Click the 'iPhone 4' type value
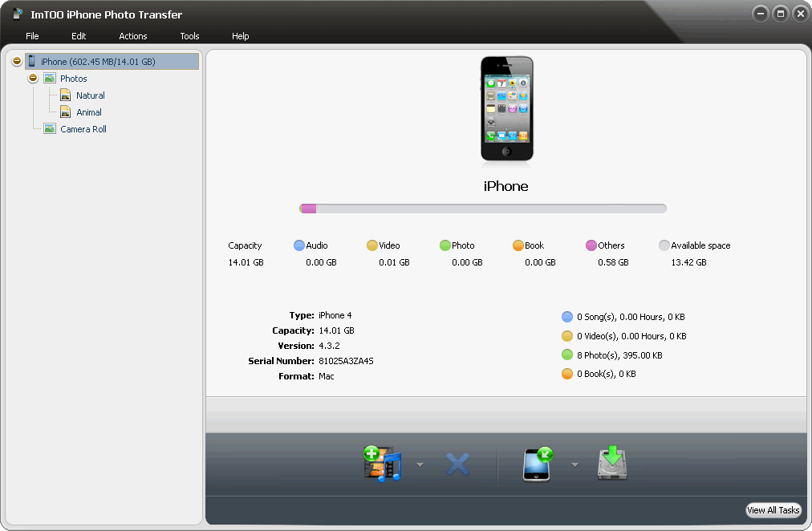This screenshot has height=531, width=812. tap(335, 316)
